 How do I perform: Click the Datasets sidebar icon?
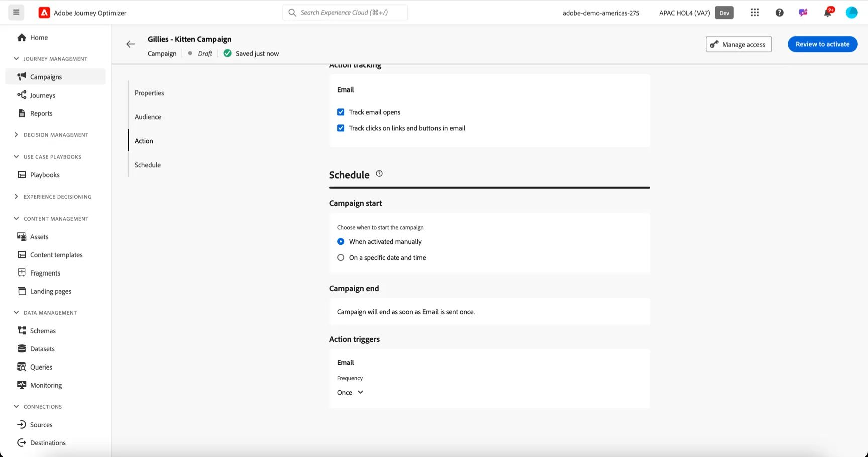22,348
